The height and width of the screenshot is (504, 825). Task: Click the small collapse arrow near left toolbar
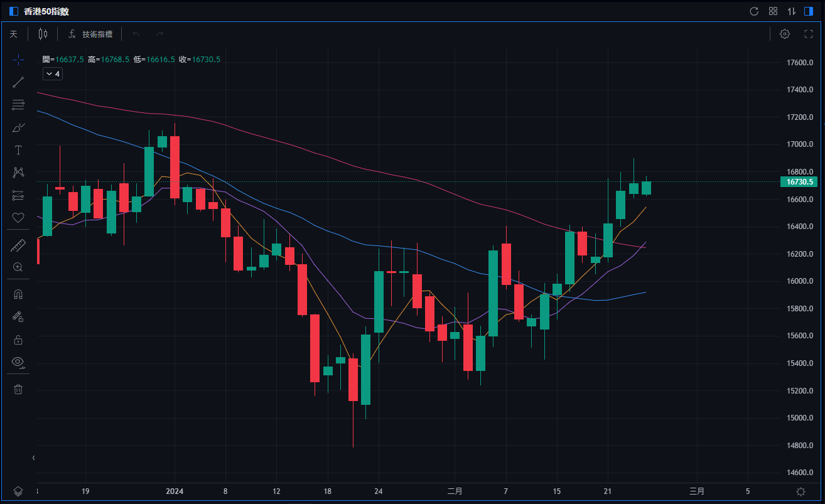34,458
